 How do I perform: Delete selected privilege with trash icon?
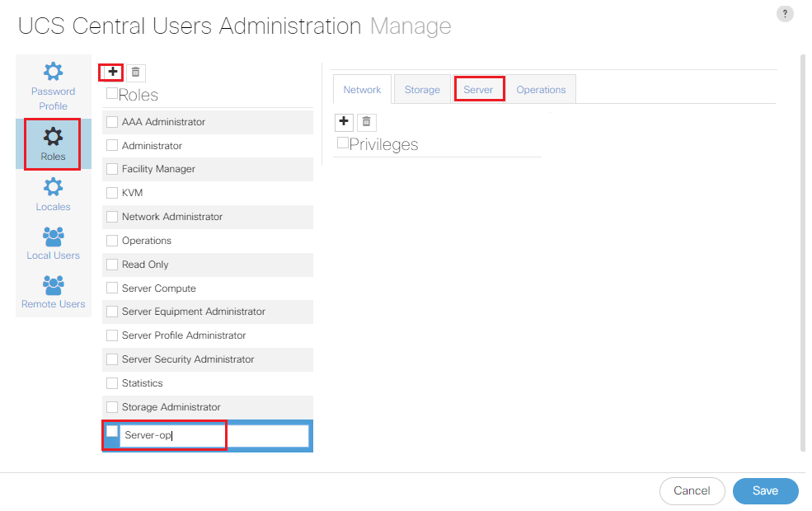[367, 122]
